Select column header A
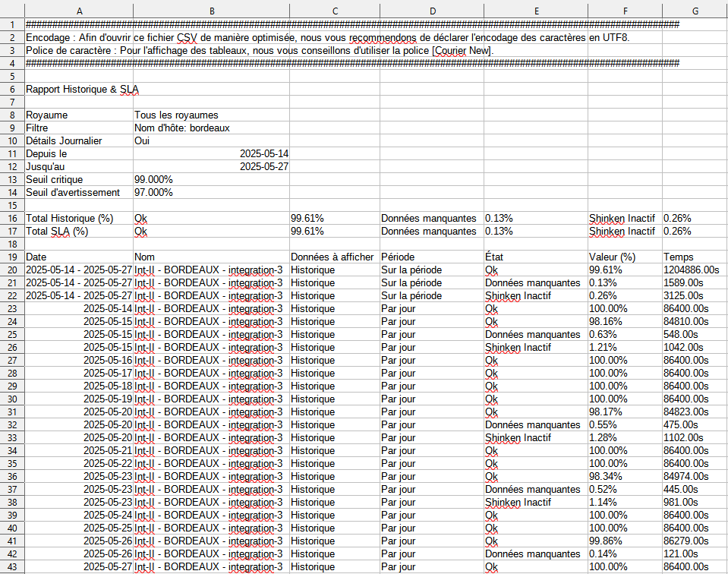 [79, 10]
